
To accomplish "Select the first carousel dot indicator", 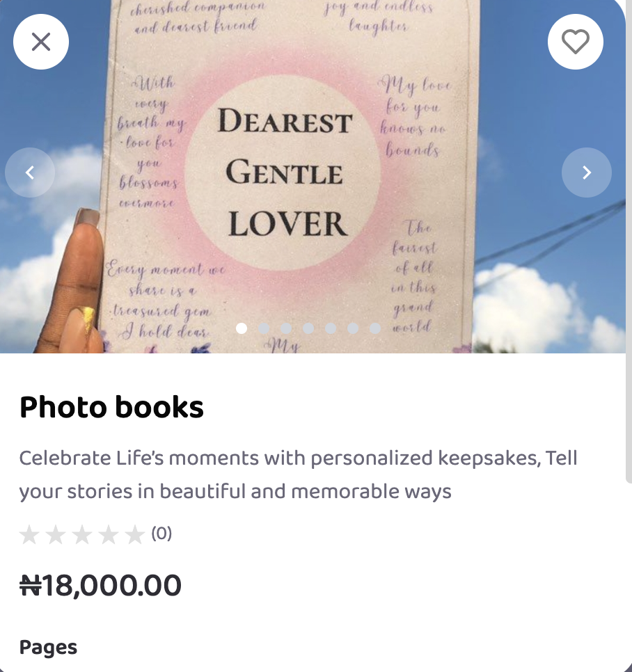I will point(242,328).
